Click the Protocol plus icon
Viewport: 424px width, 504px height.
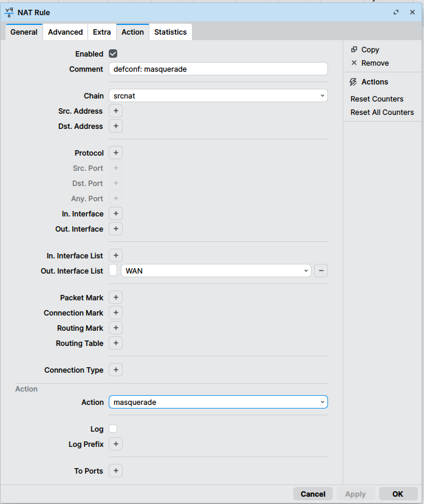coord(115,153)
